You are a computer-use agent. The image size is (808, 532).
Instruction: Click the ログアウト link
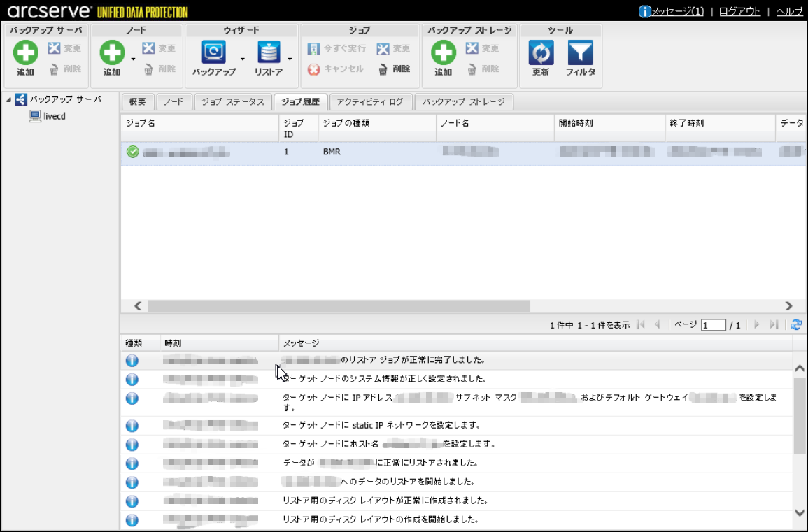tap(739, 12)
